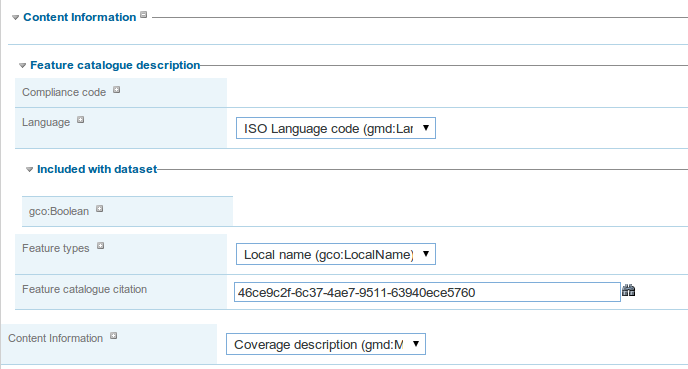The width and height of the screenshot is (688, 369).
Task: Add gco:Boolean element with plus icon
Action: (100, 209)
